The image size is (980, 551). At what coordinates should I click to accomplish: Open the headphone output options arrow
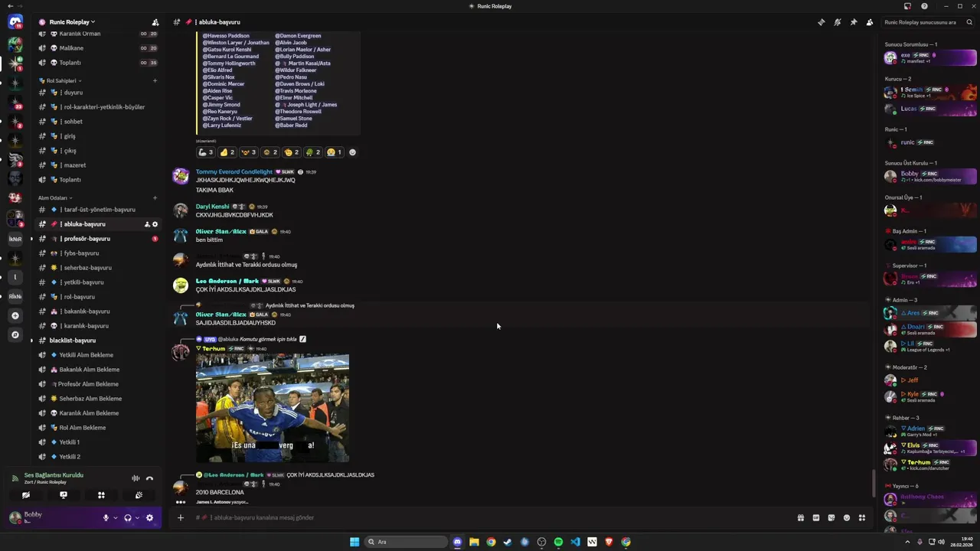click(137, 518)
